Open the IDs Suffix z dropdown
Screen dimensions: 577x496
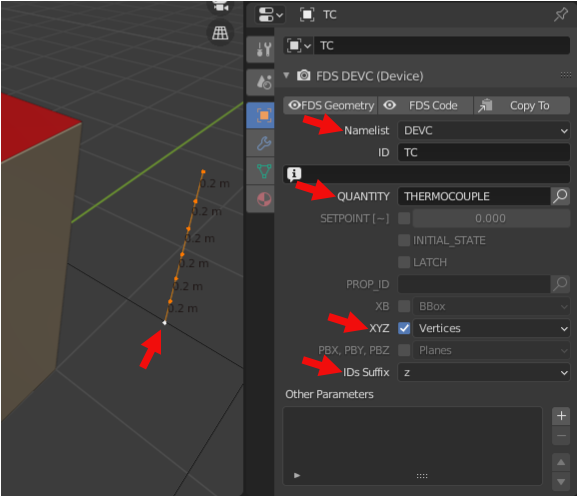484,372
